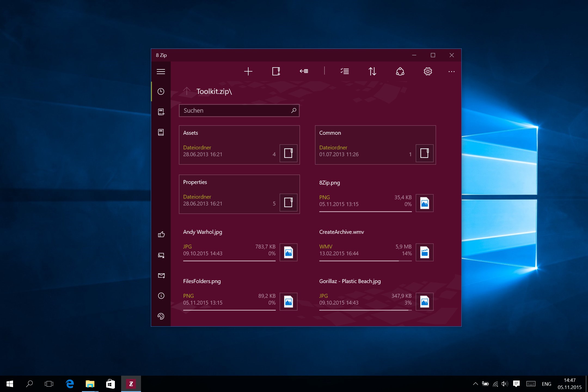Change app theme via the palette icon
588x392 pixels.
point(161,316)
